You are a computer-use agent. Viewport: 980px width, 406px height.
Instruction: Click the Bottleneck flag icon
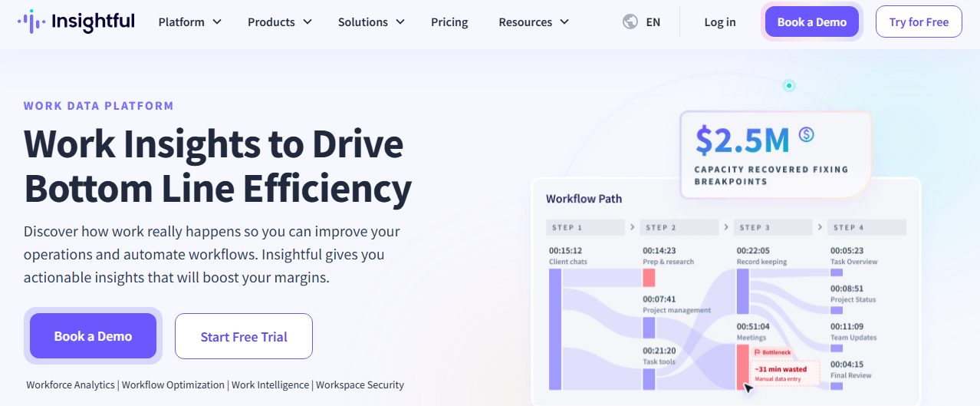pos(757,352)
